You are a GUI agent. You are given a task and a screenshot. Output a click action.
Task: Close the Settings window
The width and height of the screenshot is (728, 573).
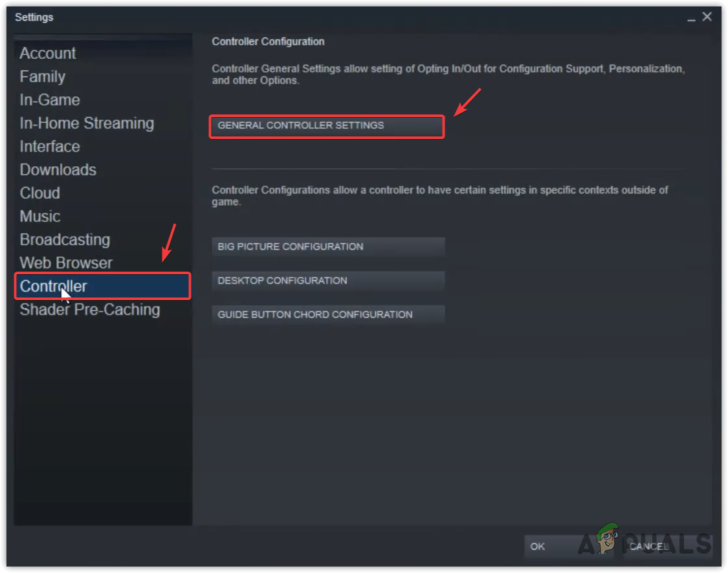pyautogui.click(x=707, y=17)
